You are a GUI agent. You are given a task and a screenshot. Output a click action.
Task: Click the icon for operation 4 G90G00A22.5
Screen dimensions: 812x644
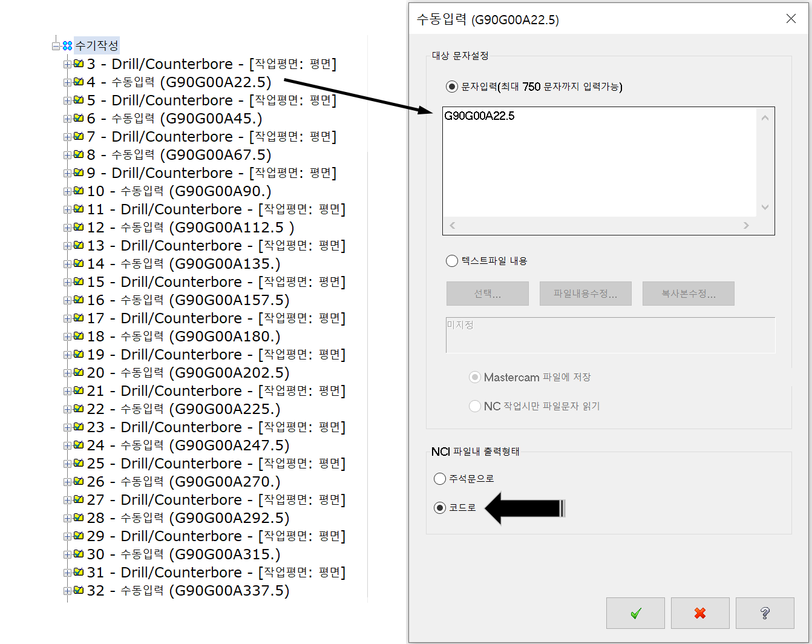(x=79, y=82)
